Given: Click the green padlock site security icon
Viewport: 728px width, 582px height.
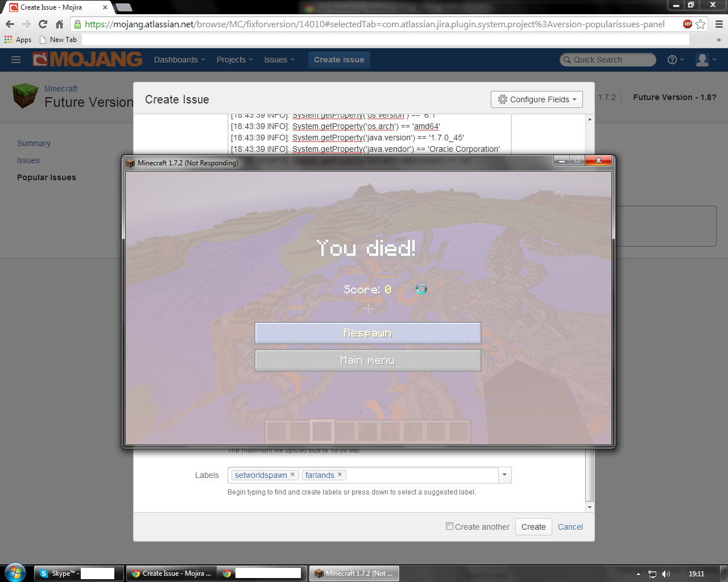Looking at the screenshot, I should point(78,24).
